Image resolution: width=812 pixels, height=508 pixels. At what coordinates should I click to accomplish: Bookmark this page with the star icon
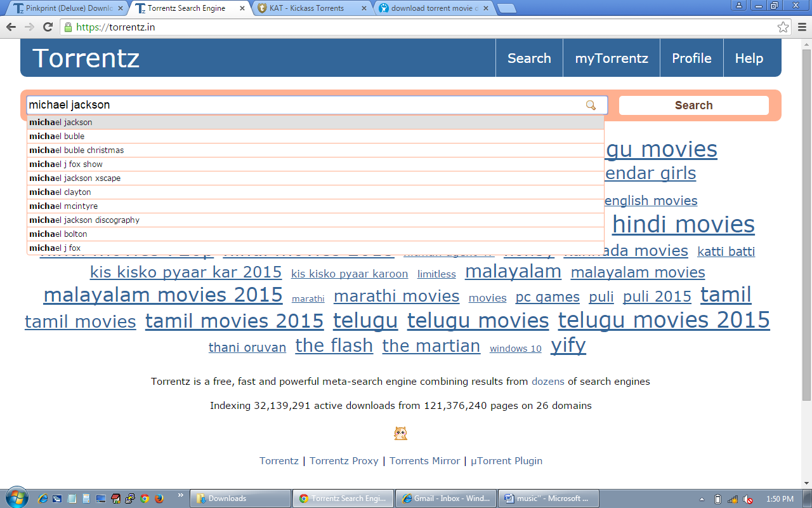(x=783, y=27)
